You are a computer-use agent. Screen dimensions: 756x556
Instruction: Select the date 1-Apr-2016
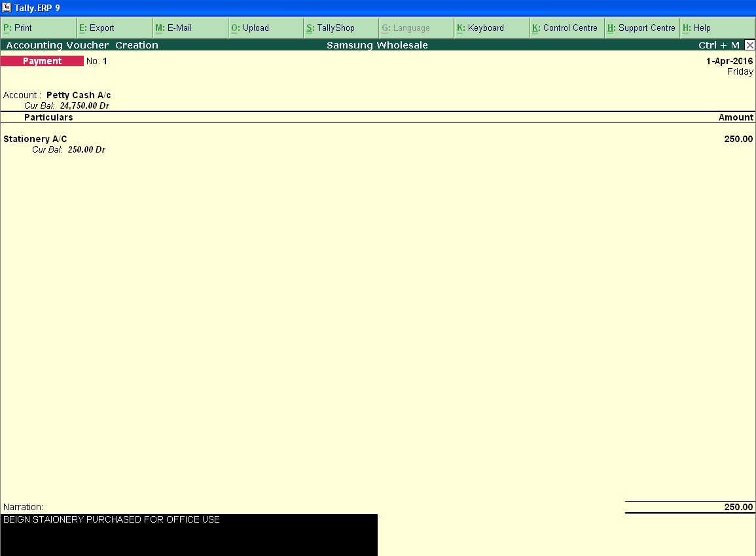(729, 60)
